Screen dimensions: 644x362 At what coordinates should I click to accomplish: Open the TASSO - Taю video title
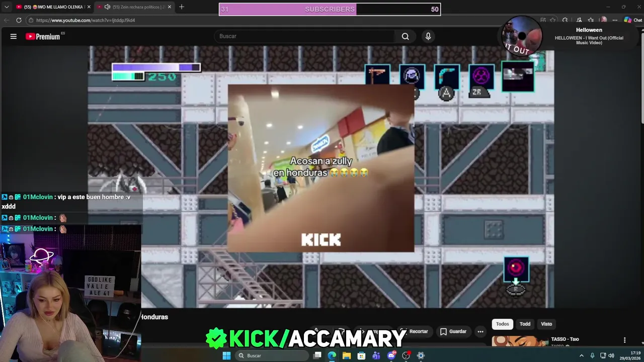click(565, 339)
